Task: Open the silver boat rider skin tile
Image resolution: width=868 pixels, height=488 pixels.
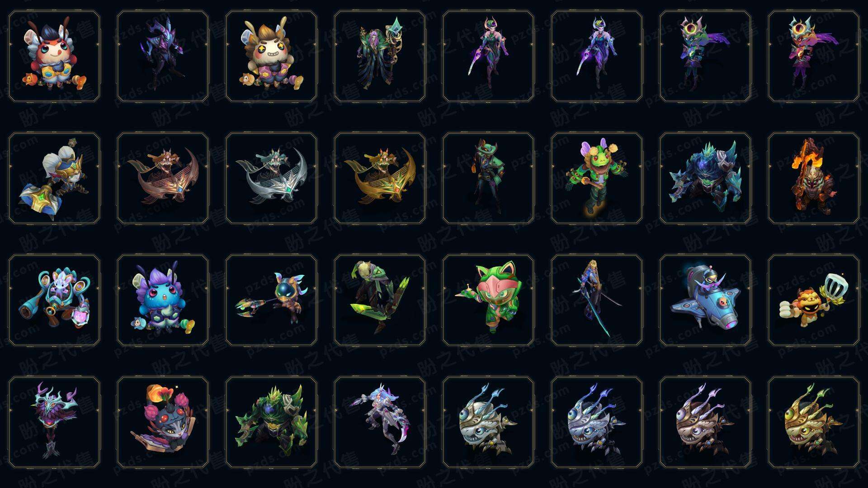Action: 271,178
